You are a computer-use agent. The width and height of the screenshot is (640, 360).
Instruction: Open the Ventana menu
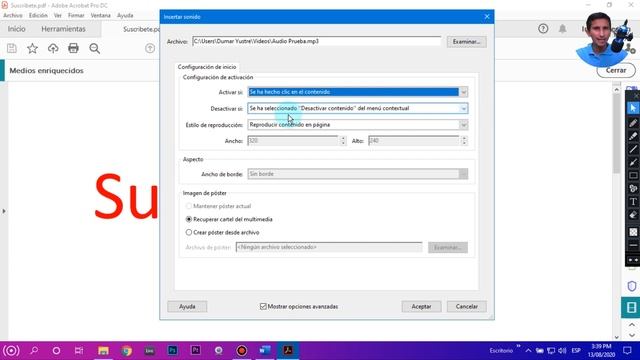click(x=100, y=15)
